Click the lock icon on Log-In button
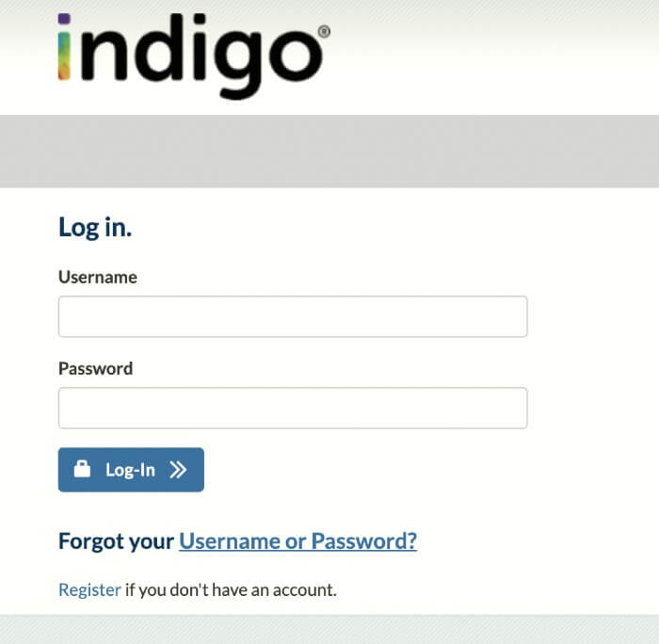The height and width of the screenshot is (644, 659). click(82, 469)
